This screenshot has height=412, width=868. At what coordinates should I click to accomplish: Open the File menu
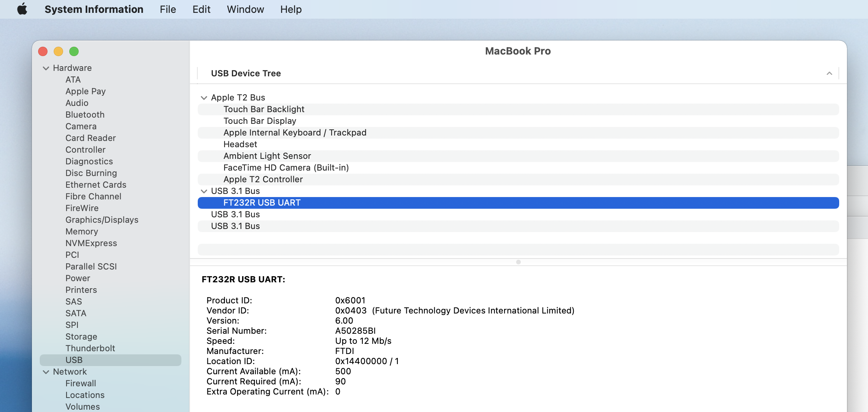click(x=168, y=9)
